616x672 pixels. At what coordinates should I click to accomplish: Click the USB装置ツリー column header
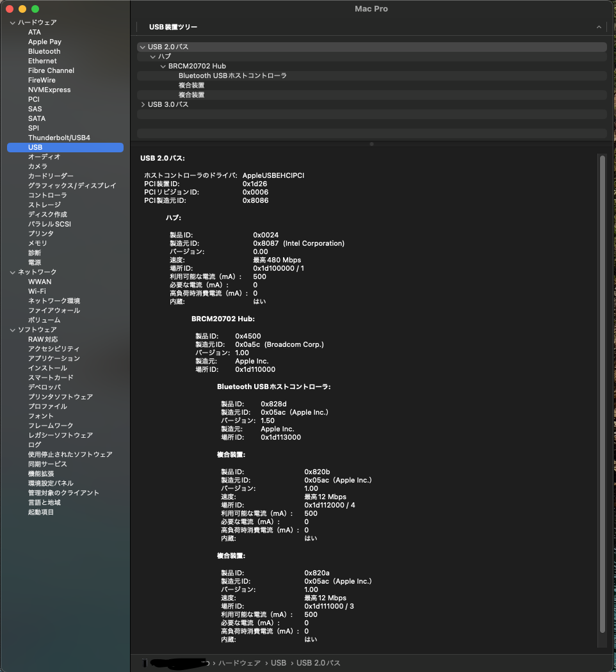[174, 28]
